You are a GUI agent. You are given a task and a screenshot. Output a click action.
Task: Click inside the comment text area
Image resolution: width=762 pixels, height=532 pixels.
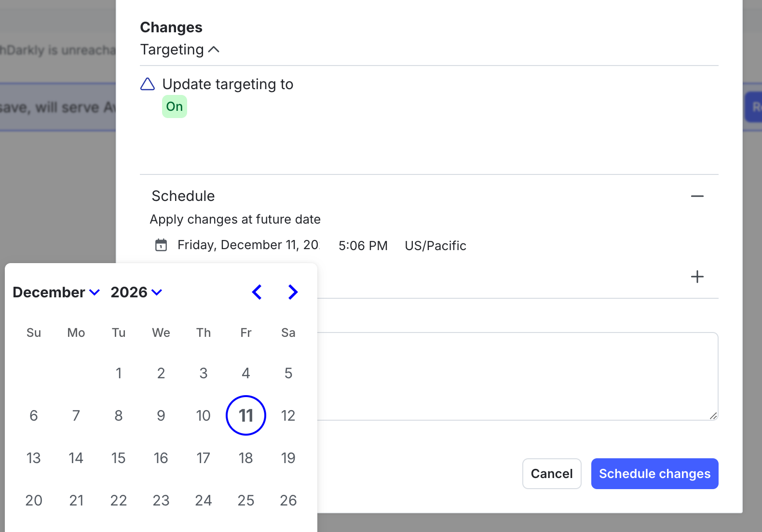point(517,376)
